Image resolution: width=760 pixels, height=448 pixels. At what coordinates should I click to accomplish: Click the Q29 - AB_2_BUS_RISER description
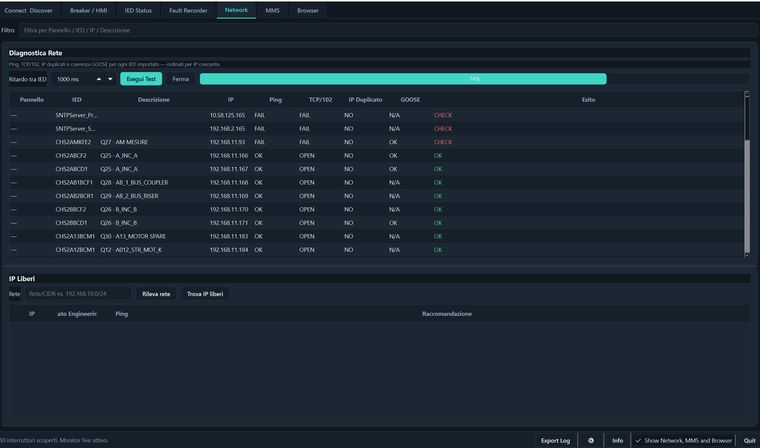point(129,196)
